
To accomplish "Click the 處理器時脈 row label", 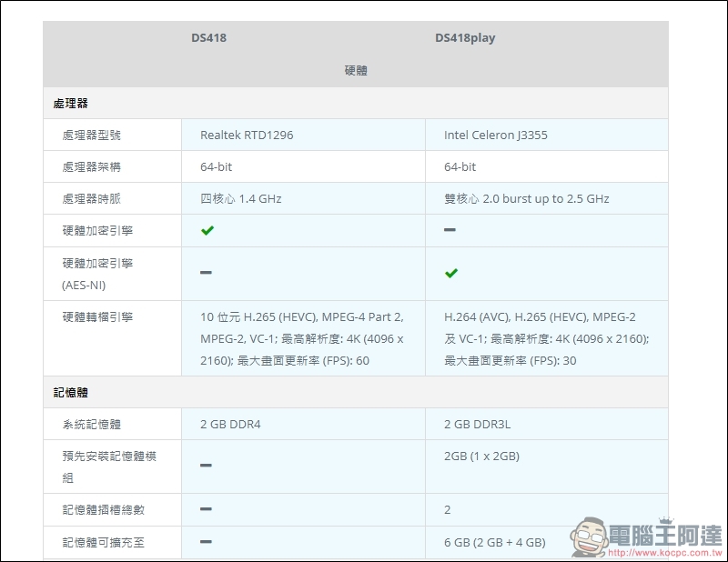I will [92, 198].
